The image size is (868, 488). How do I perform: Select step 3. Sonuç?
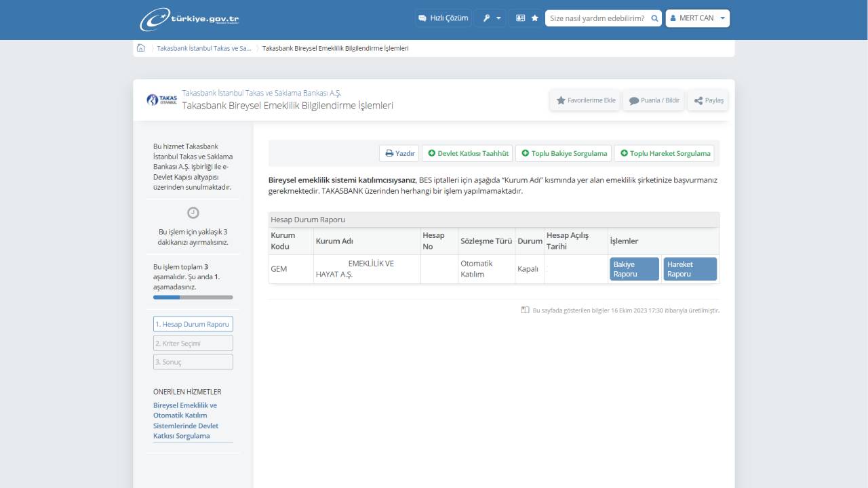pos(193,362)
